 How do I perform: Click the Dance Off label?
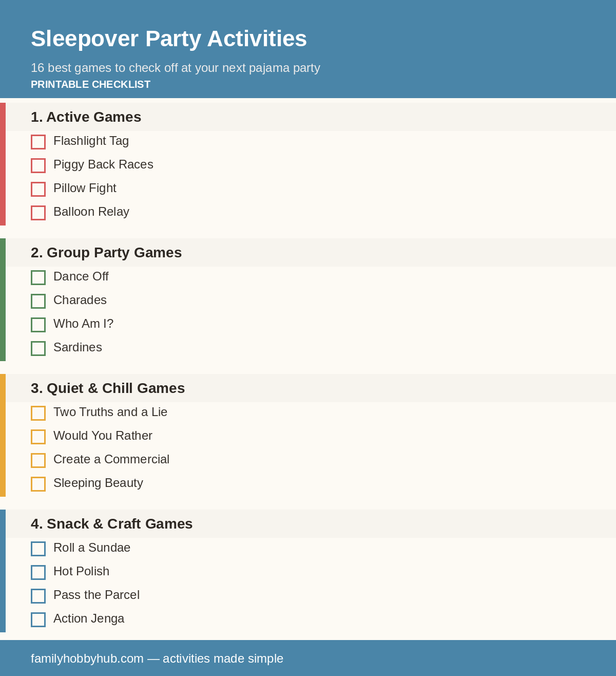click(81, 276)
